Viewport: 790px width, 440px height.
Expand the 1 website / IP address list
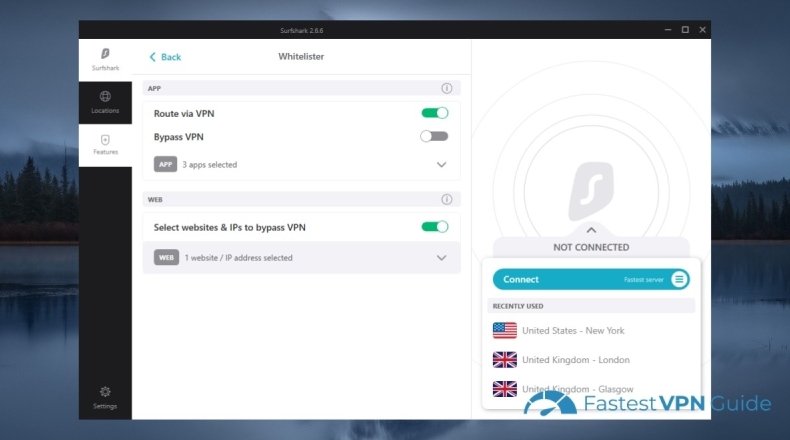click(441, 258)
